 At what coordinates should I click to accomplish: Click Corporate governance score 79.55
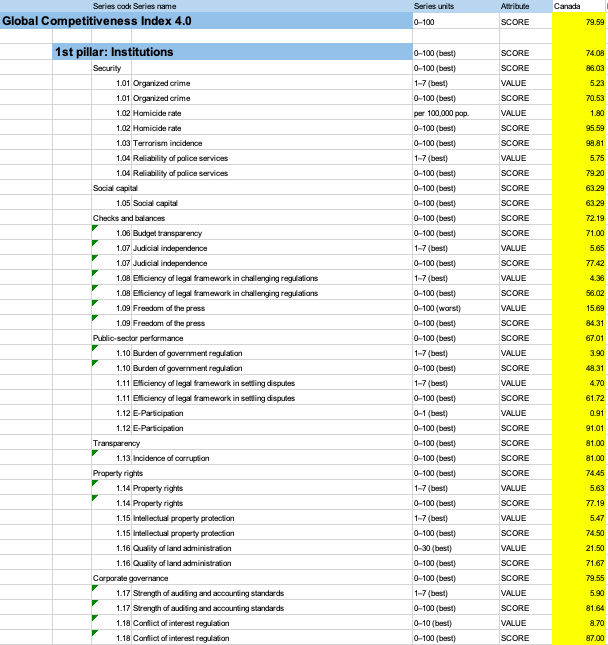(579, 578)
